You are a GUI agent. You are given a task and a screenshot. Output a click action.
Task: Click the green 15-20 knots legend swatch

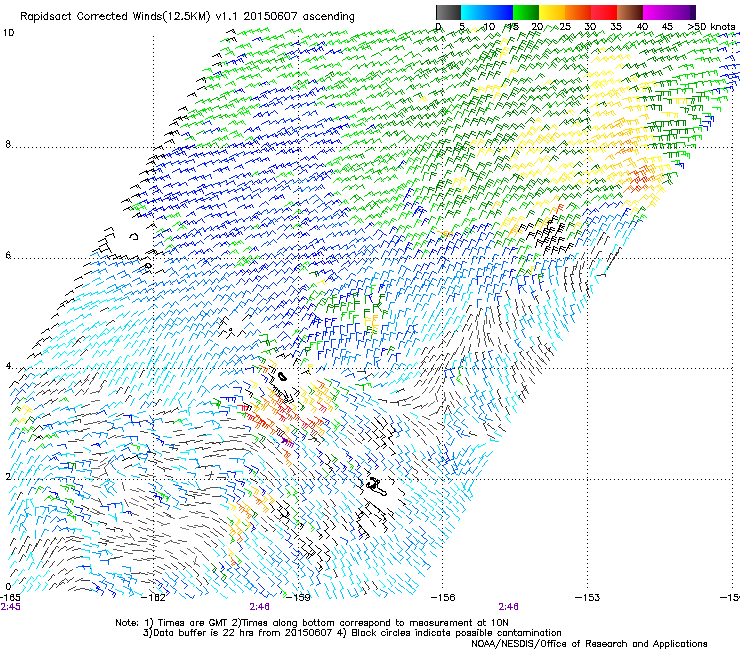click(526, 12)
